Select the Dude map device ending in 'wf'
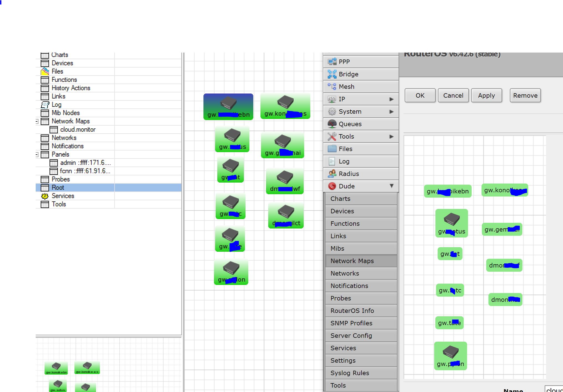563x392 pixels. click(x=285, y=181)
